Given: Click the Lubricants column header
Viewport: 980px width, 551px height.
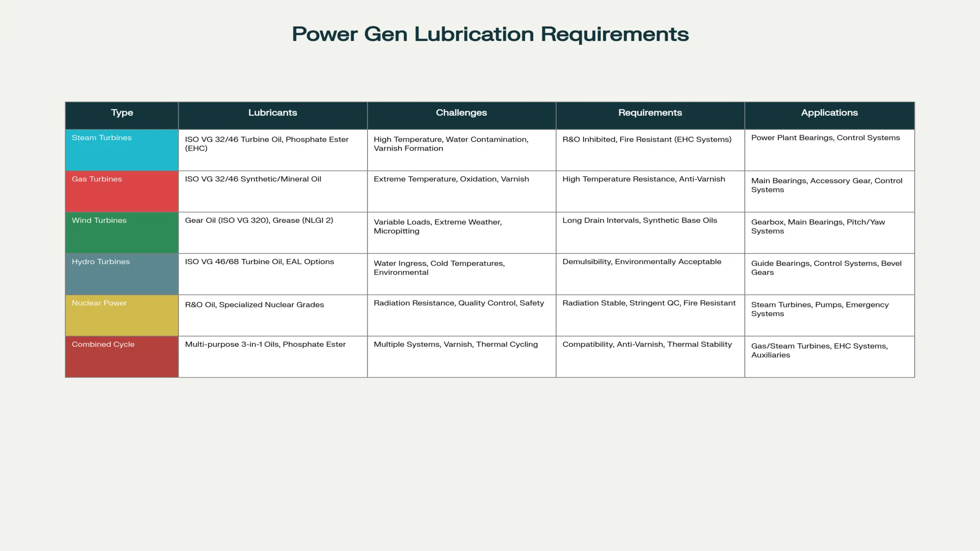Looking at the screenshot, I should 273,112.
